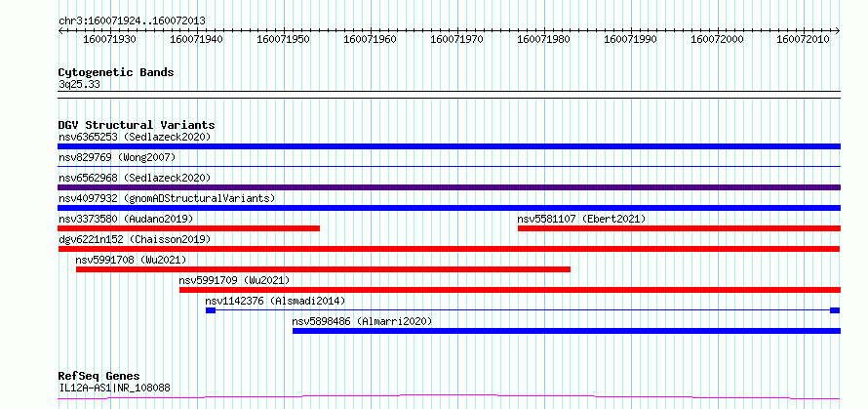Open nsv6562968 (Sedlazeck2020) label
Screen dimensions: 868x409
click(135, 178)
